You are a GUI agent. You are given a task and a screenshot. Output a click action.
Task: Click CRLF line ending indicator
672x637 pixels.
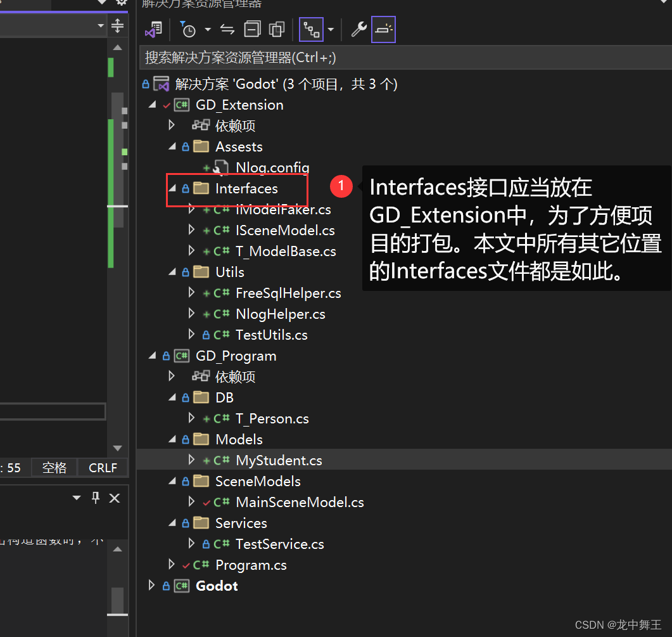coord(103,468)
